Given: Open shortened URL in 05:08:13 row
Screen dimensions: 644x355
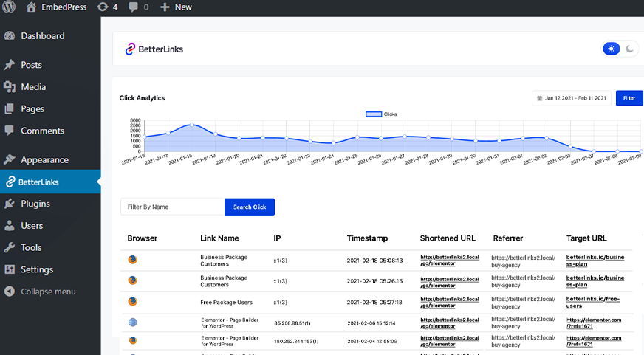Looking at the screenshot, I should 450,261.
